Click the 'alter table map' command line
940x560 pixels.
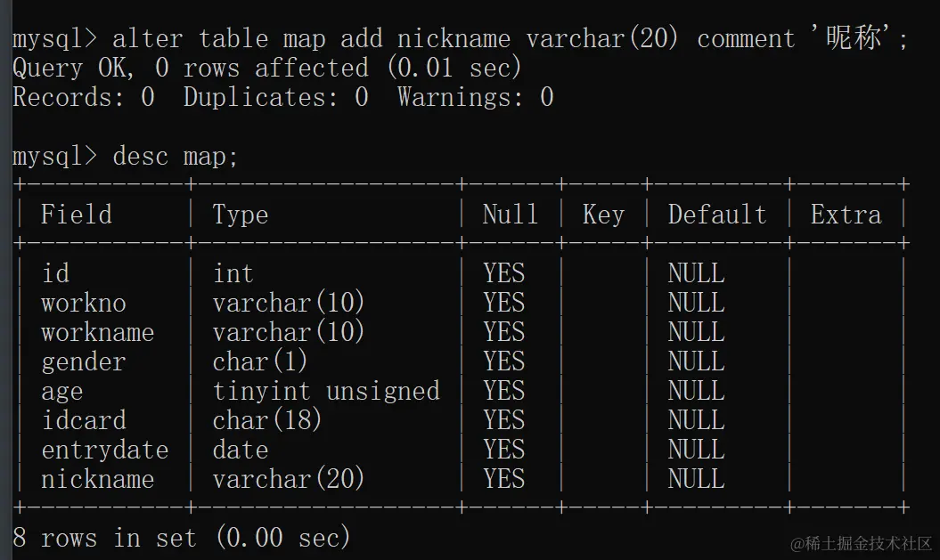(x=461, y=39)
